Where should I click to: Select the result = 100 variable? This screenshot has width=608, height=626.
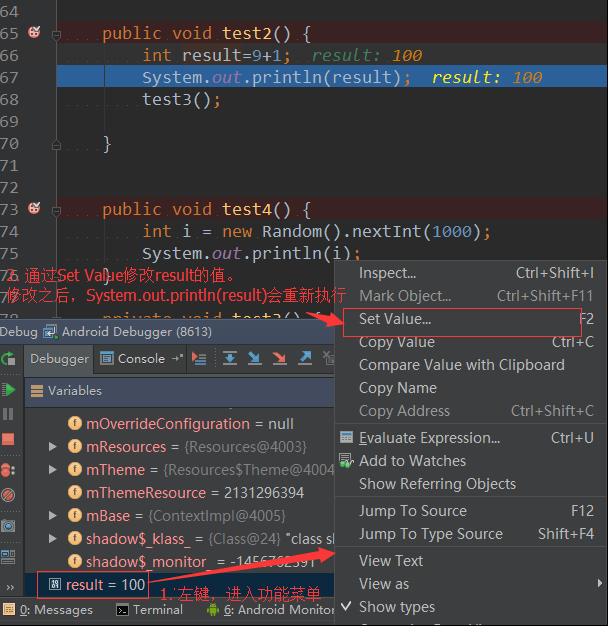point(97,584)
